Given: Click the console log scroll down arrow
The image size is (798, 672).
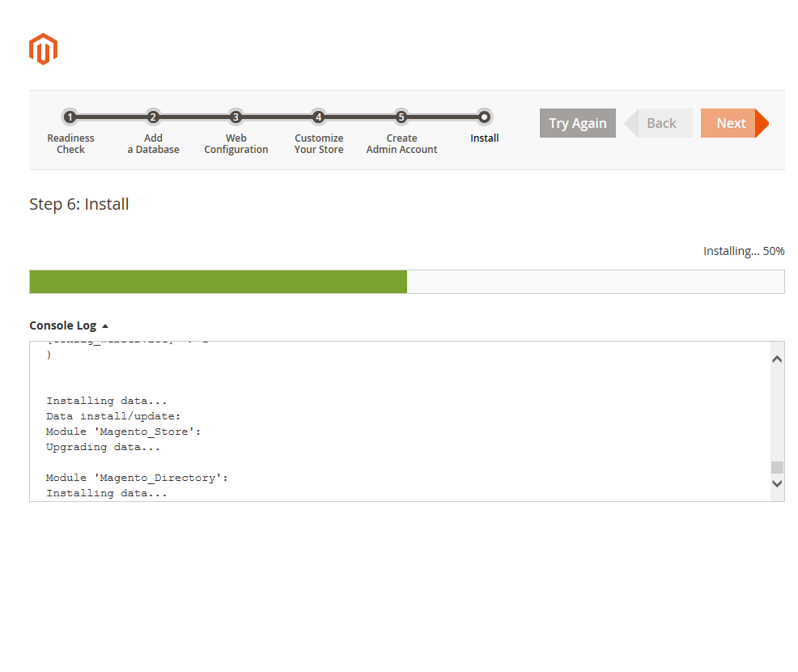Looking at the screenshot, I should 777,483.
